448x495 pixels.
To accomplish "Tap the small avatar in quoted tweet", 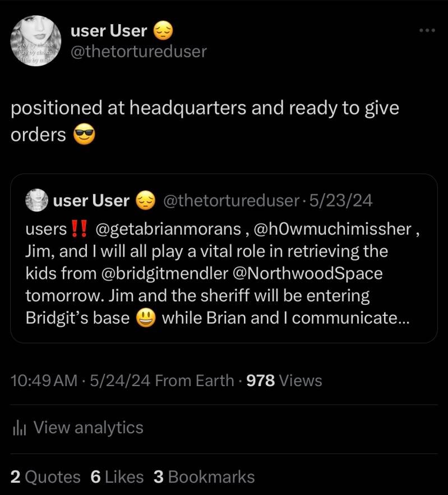I will pos(36,200).
